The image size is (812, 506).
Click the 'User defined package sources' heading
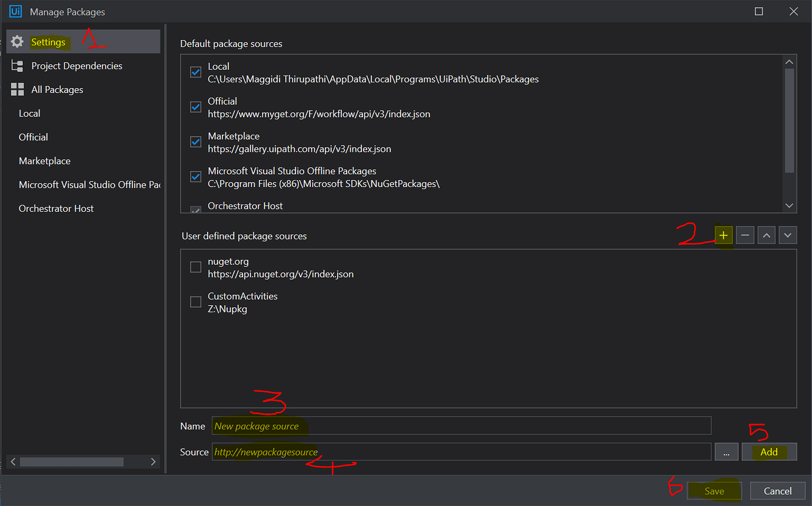pyautogui.click(x=244, y=236)
